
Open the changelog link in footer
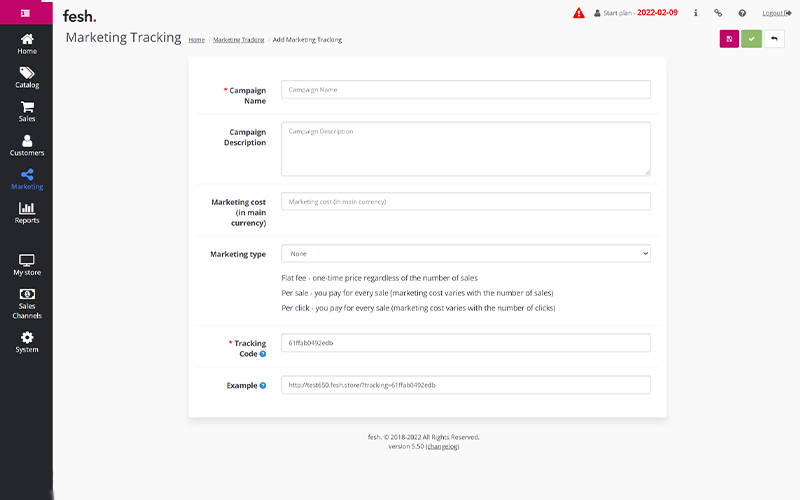[442, 446]
